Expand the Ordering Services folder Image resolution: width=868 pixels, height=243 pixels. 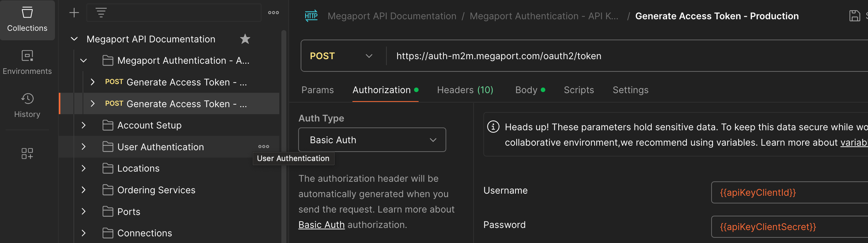tap(84, 190)
